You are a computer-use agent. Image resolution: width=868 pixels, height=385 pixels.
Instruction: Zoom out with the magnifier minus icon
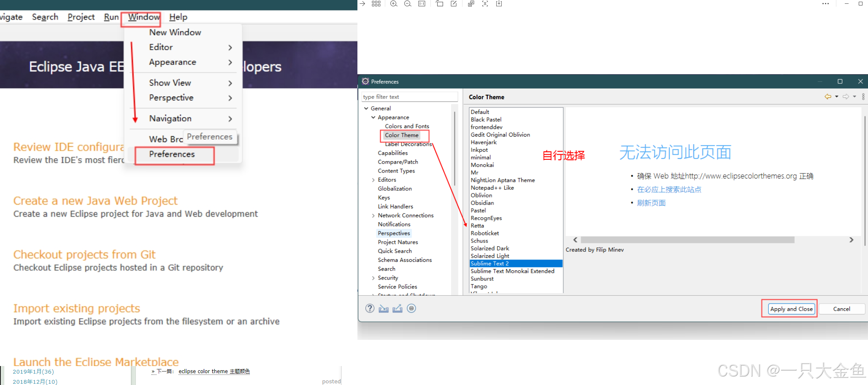click(x=408, y=4)
